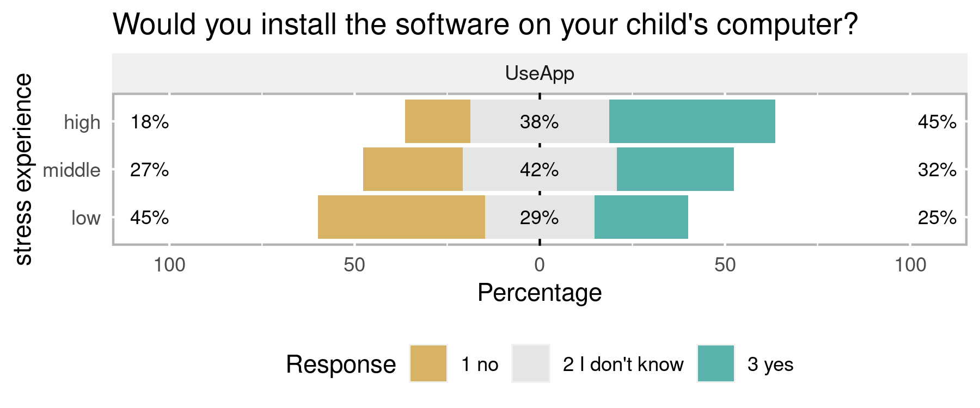The height and width of the screenshot is (408, 980).
Task: Click the 'Response' legend title
Action: pos(341,364)
